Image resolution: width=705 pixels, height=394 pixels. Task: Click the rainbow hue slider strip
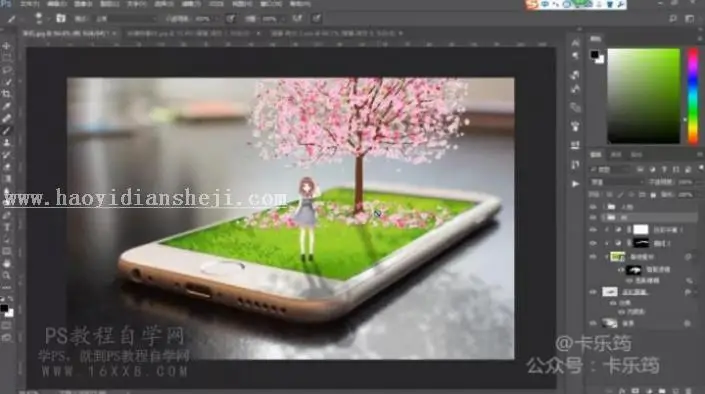[693, 96]
